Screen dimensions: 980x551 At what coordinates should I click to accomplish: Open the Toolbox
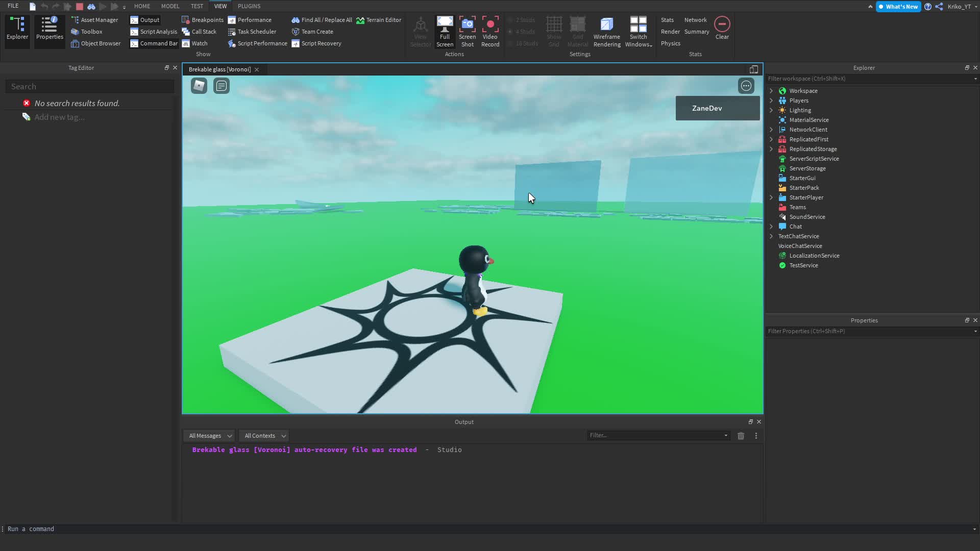click(x=91, y=31)
